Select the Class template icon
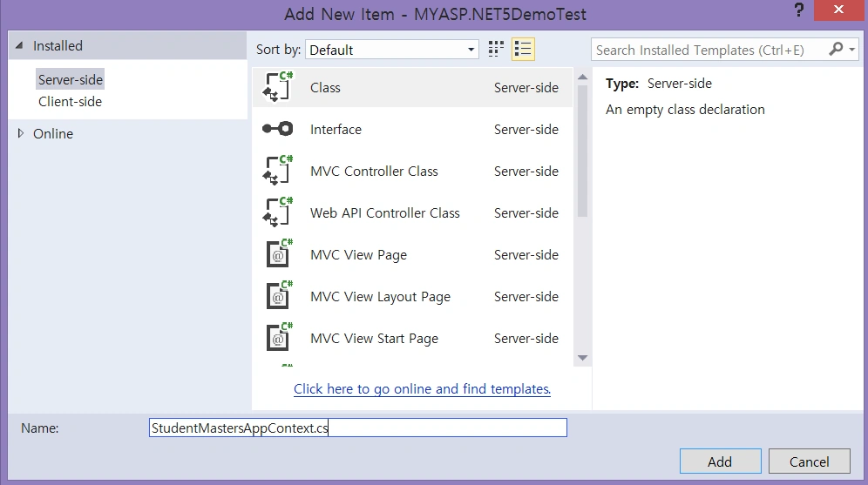 click(x=277, y=87)
